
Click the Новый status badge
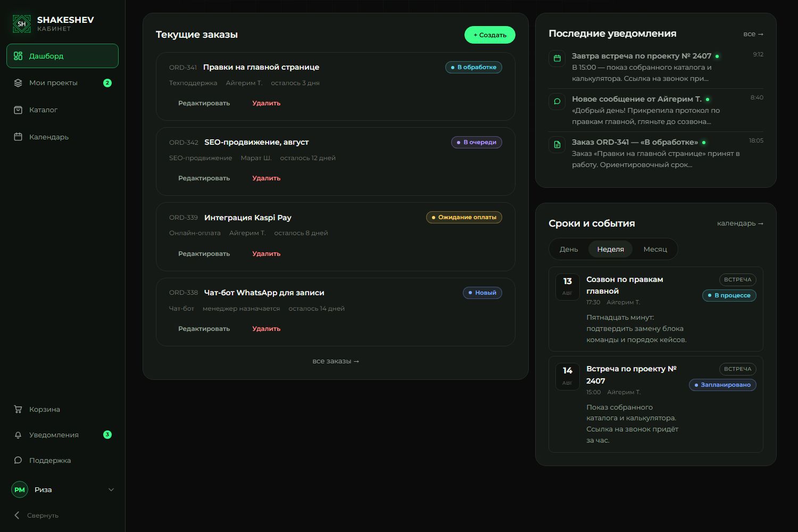483,293
